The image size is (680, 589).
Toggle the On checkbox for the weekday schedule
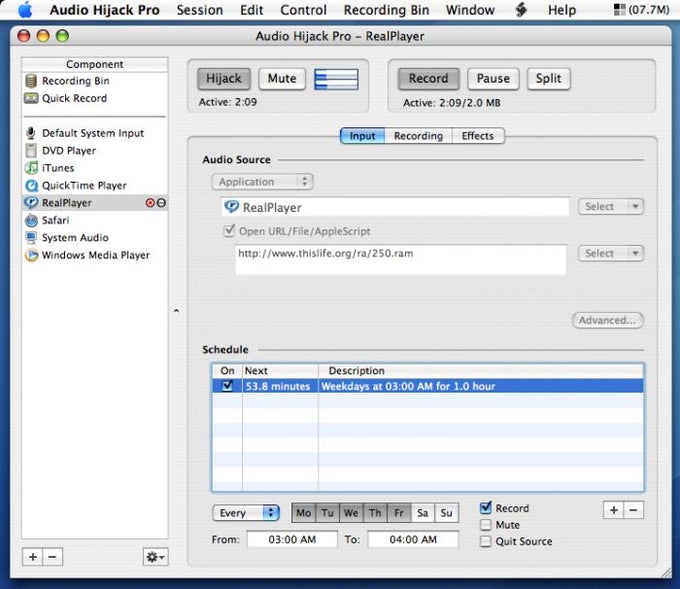click(x=227, y=386)
